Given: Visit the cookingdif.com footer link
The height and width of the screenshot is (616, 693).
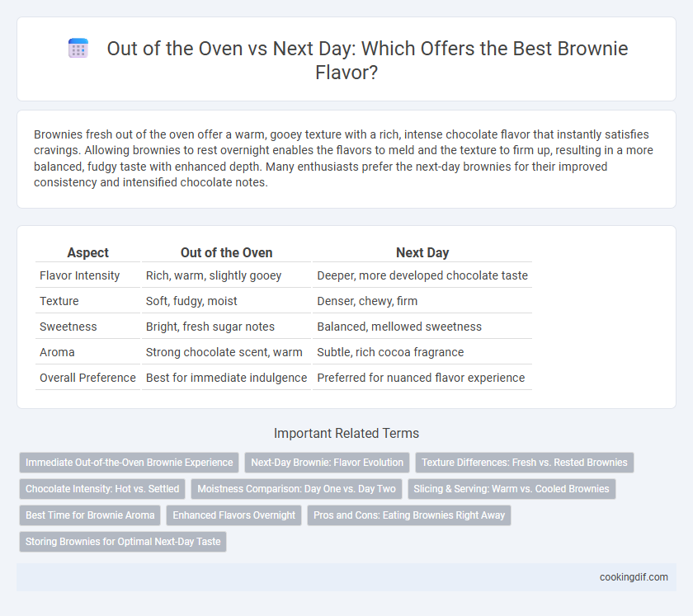Looking at the screenshot, I should pyautogui.click(x=634, y=577).
